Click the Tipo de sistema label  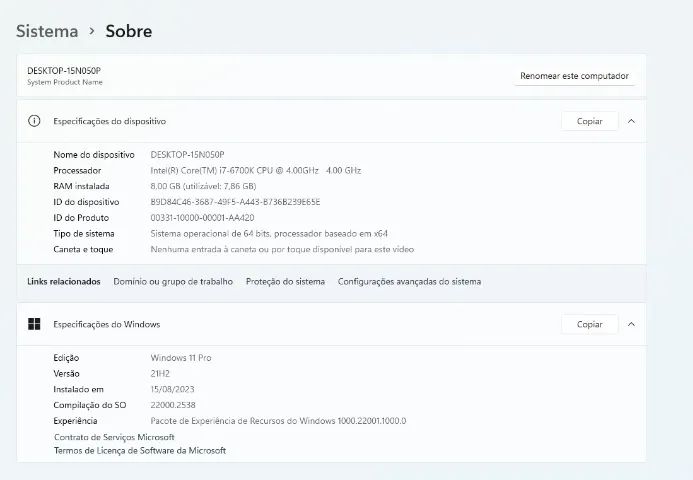pyautogui.click(x=84, y=233)
